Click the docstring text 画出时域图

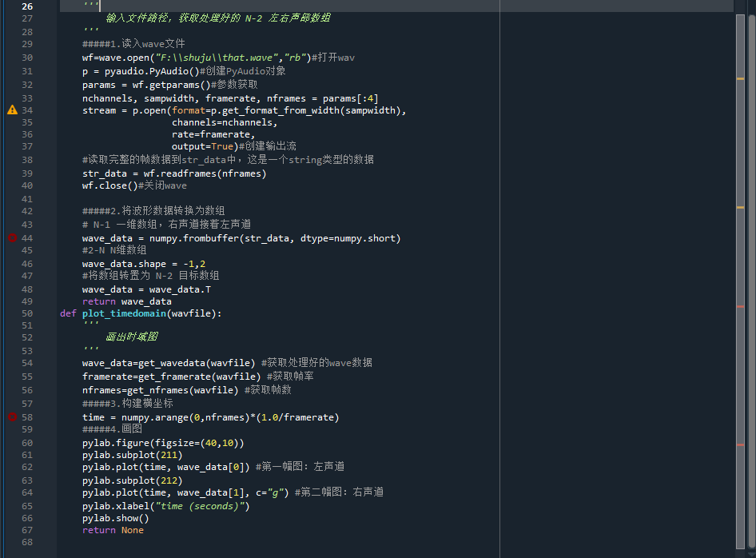(x=132, y=337)
